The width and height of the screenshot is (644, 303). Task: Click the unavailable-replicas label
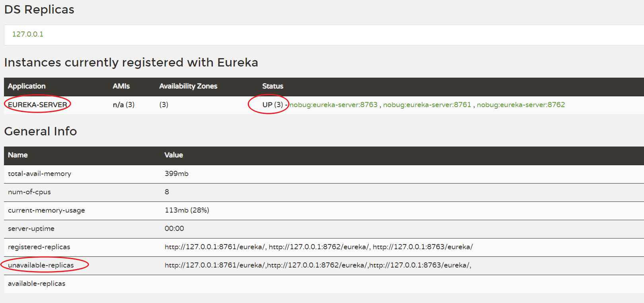(41, 265)
